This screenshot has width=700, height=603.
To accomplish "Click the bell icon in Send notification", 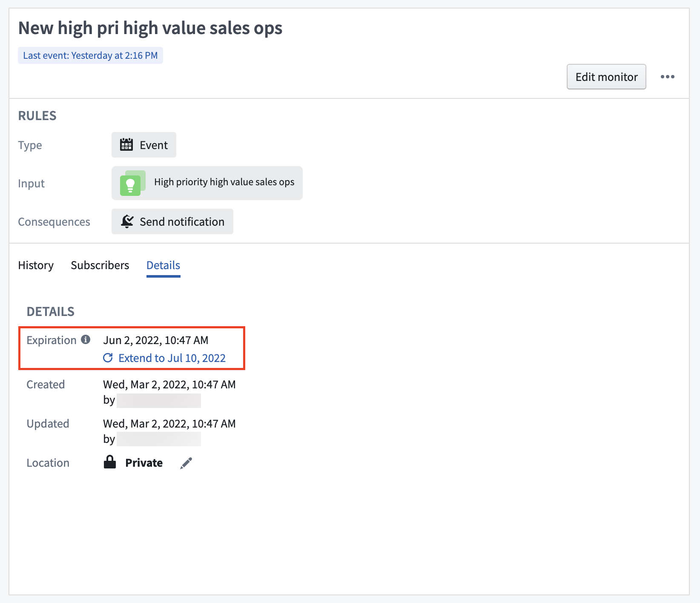I will tap(127, 221).
